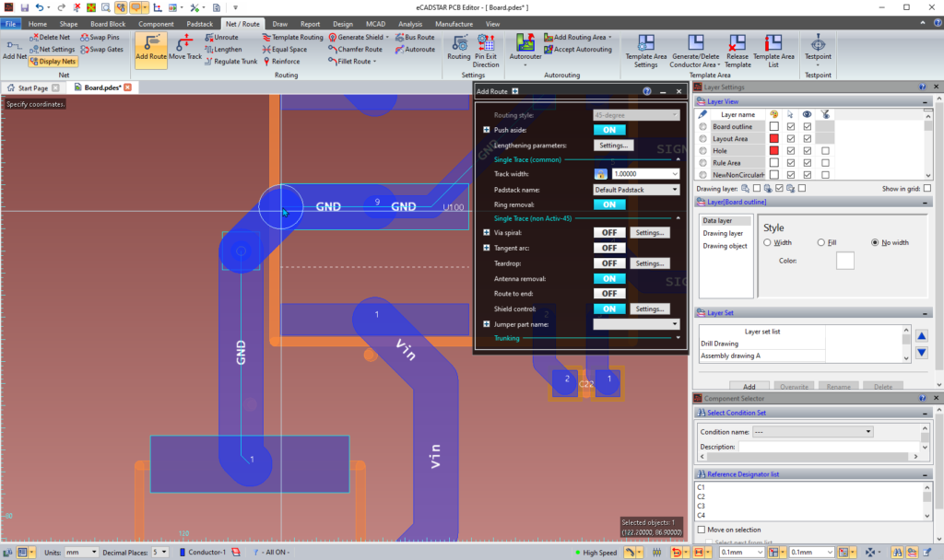Open Lengthening parameters Settings button

pyautogui.click(x=613, y=146)
